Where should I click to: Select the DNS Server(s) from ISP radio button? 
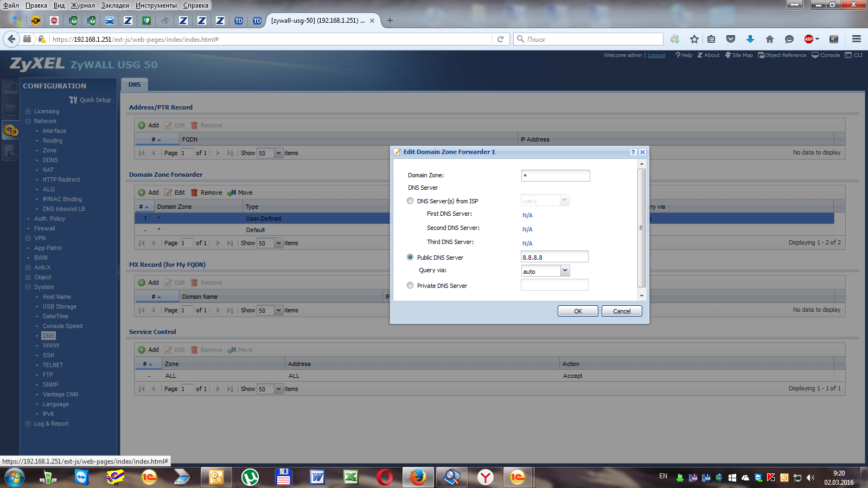410,201
